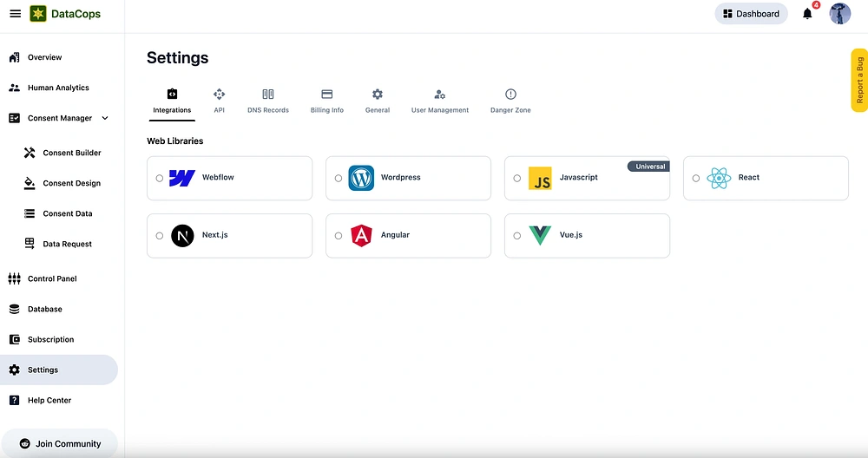Switch to the Danger Zone tab label

(510, 110)
